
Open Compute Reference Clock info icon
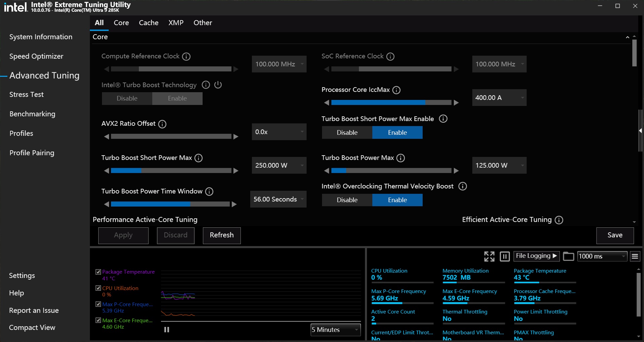(x=186, y=56)
